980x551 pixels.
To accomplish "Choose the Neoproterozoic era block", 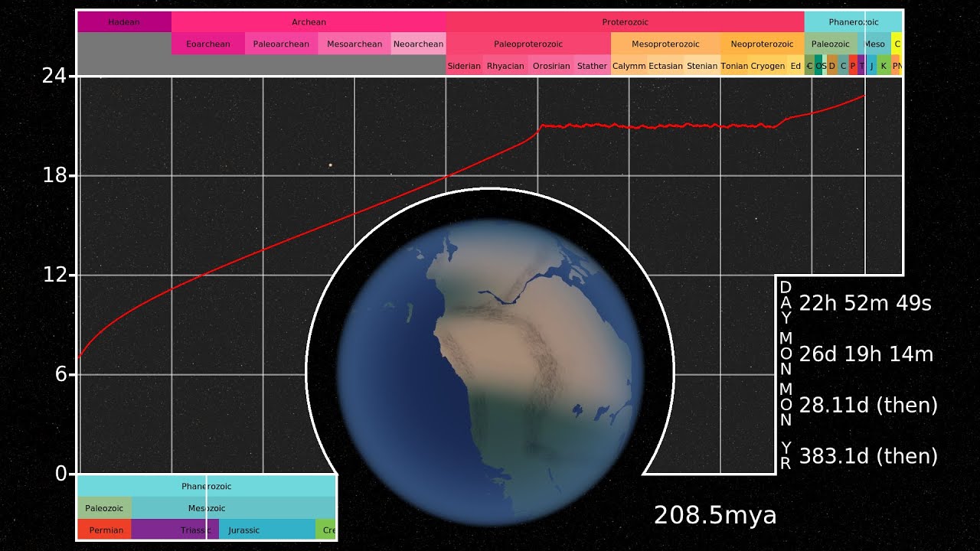I will (762, 44).
